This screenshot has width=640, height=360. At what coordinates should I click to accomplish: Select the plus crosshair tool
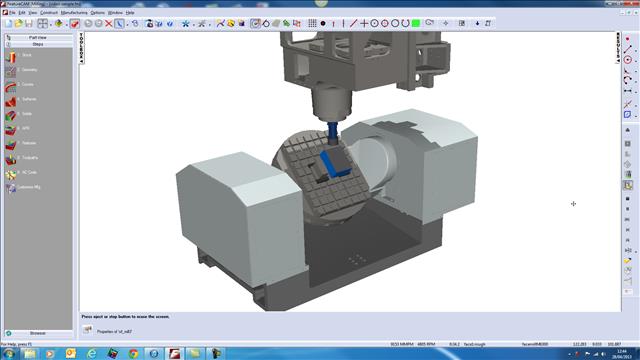(364, 24)
